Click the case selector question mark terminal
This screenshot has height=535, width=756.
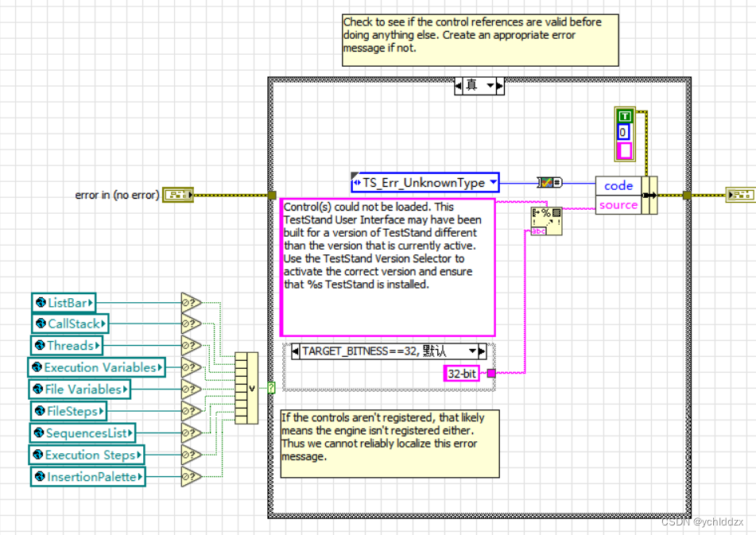(x=271, y=387)
